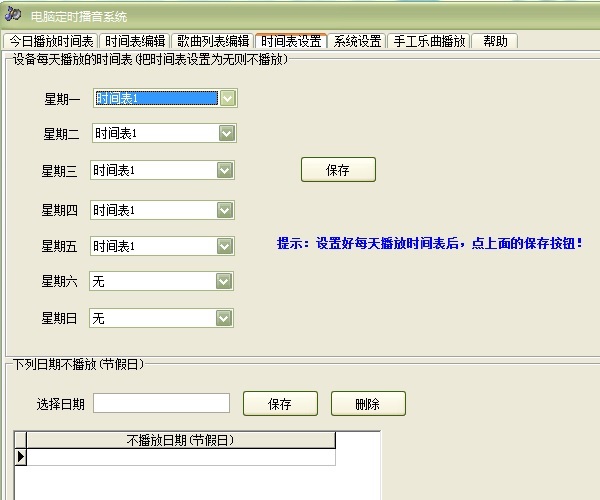Open the 星期六 dropdown set to 无
600x500 pixels.
click(x=224, y=281)
